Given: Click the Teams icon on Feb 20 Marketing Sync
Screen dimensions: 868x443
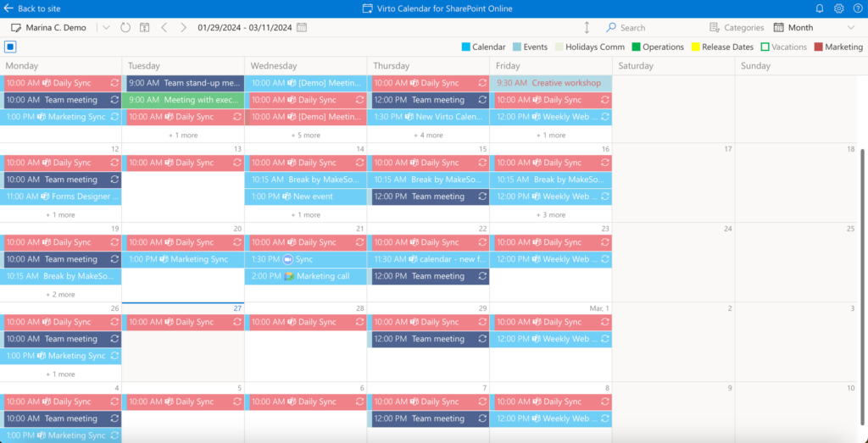Looking at the screenshot, I should pyautogui.click(x=164, y=259).
